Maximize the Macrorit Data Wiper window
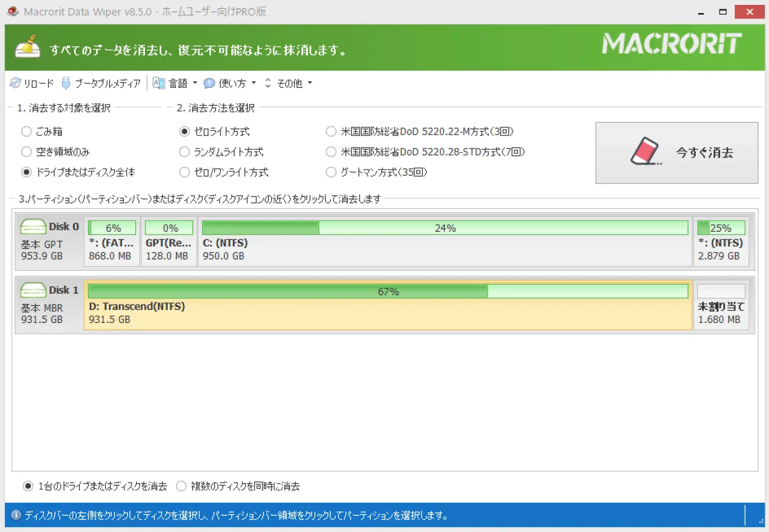 pos(723,12)
